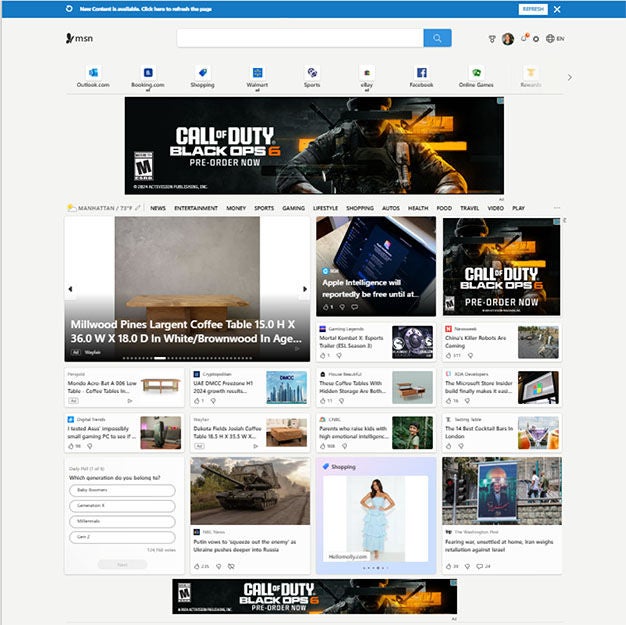Click the Walmart shortcut icon
626x625 pixels.
[257, 73]
